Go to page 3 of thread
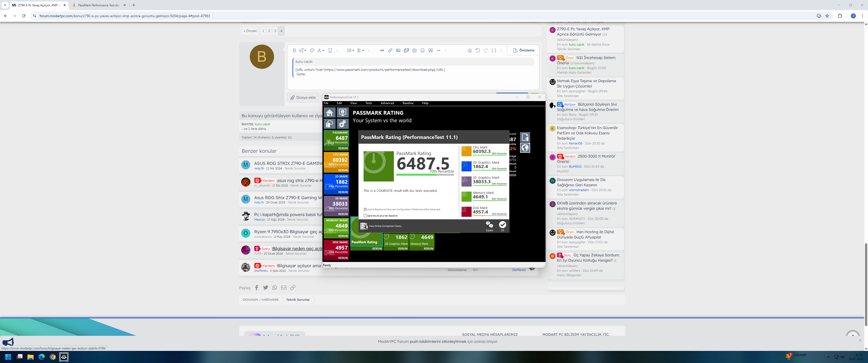868x363 pixels. click(275, 31)
